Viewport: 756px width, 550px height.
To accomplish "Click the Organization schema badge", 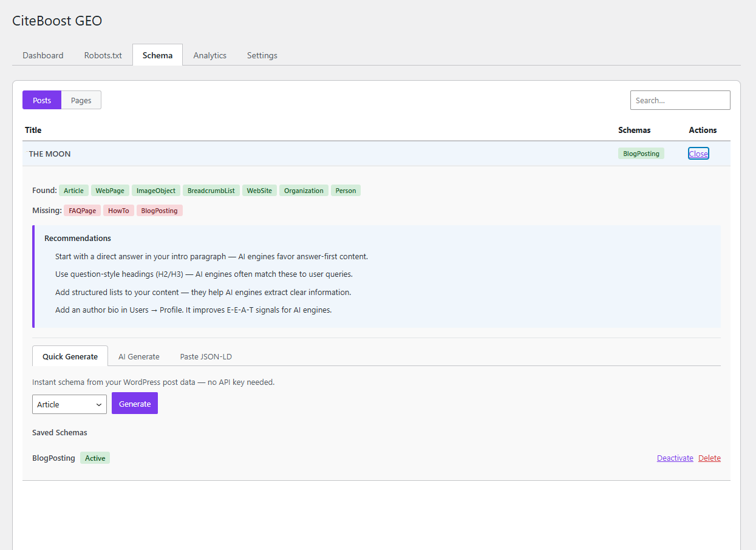I will pyautogui.click(x=304, y=190).
